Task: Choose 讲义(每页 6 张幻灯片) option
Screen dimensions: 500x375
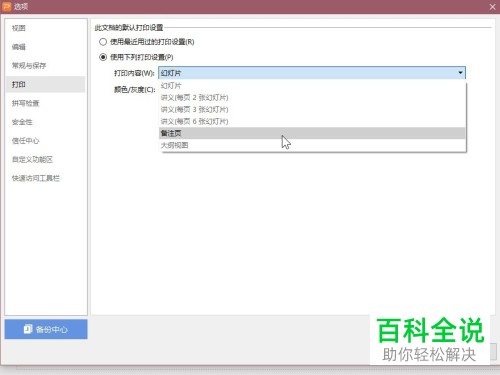Action: tap(312, 121)
